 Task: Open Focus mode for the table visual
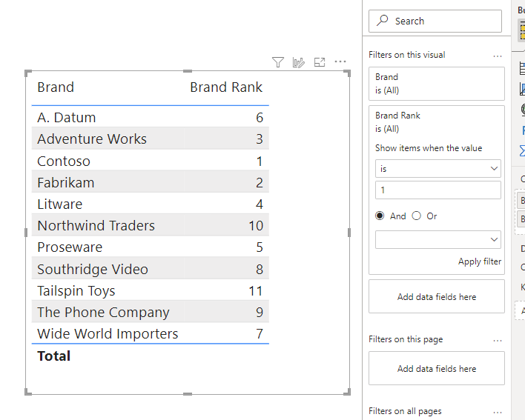320,62
